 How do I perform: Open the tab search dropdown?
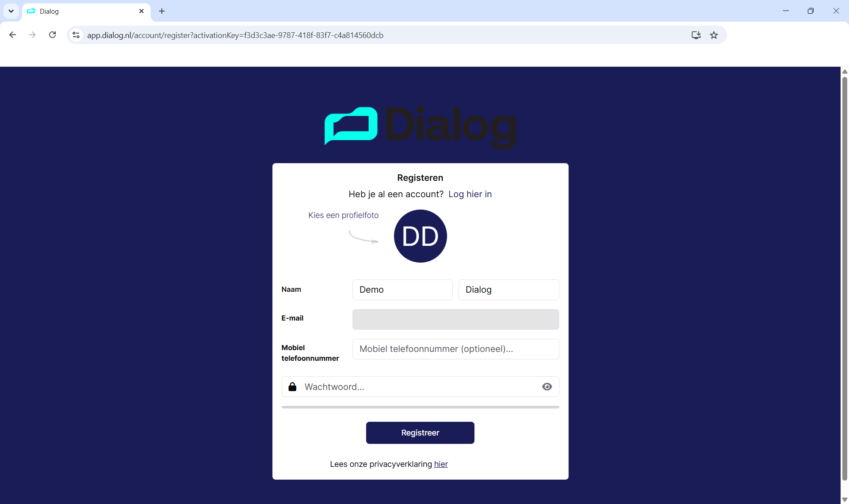pyautogui.click(x=11, y=11)
